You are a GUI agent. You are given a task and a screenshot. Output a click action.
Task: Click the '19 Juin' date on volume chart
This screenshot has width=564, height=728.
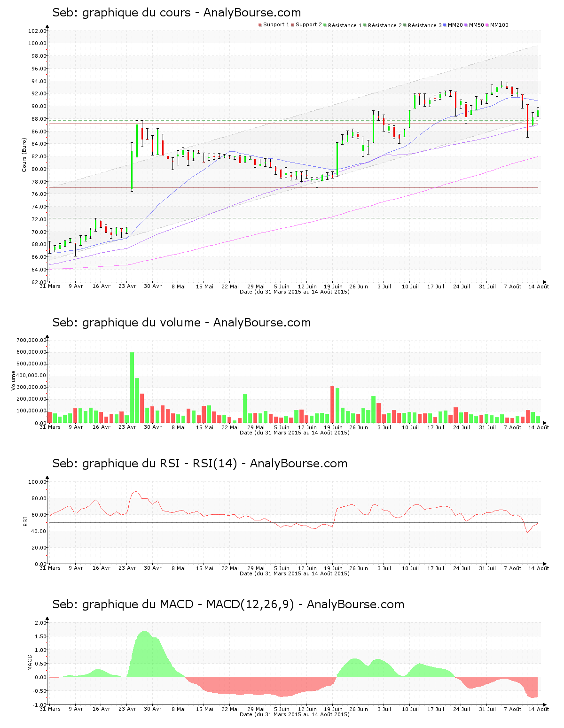click(333, 427)
